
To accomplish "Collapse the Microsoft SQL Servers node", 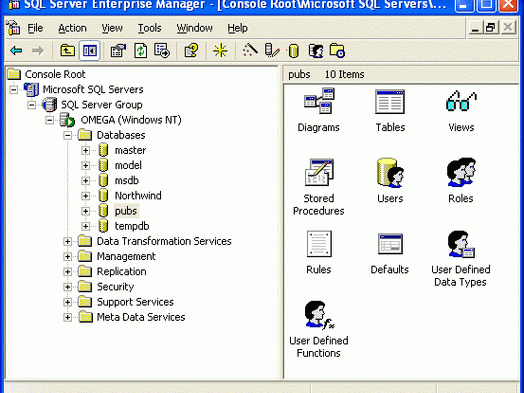I will [x=14, y=90].
